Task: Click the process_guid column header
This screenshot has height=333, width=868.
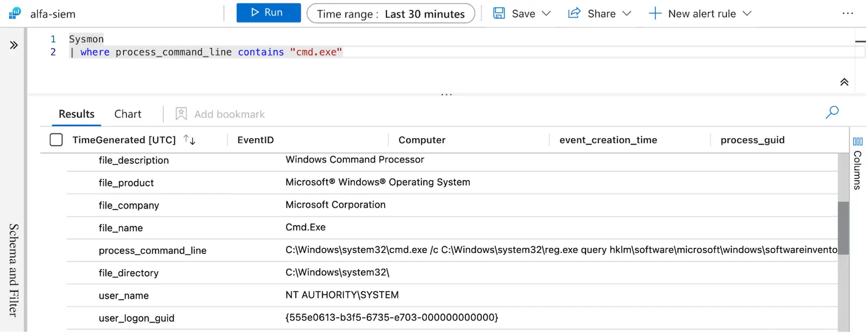Action: (752, 140)
